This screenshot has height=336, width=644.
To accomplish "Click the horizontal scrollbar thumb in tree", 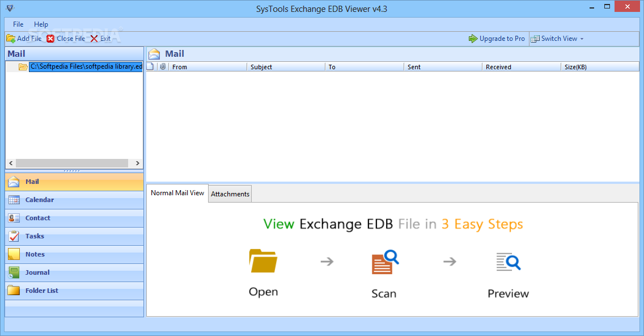I will (x=72, y=163).
